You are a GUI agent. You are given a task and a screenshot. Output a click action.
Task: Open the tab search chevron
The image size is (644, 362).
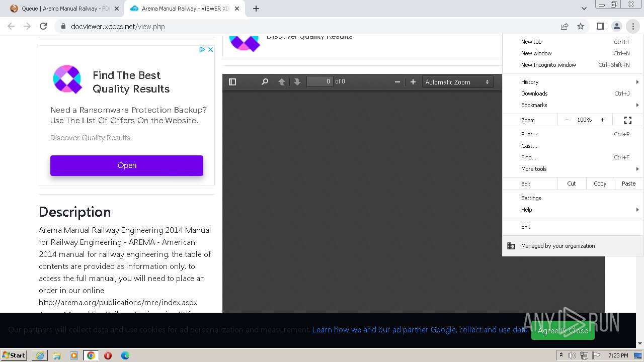tap(584, 9)
